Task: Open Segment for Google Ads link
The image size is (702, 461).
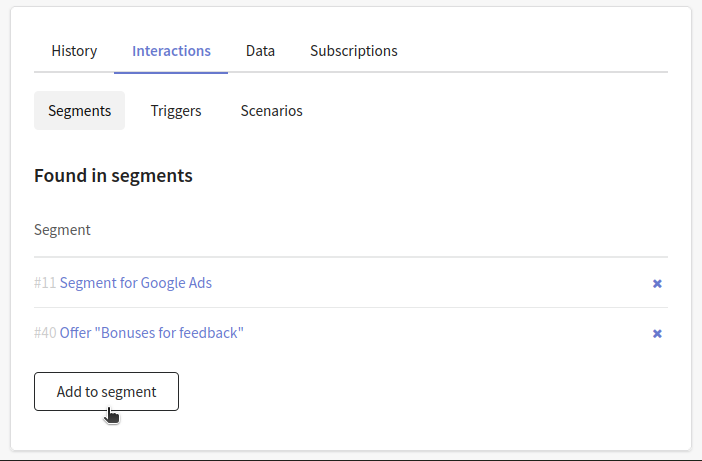Action: tap(136, 283)
